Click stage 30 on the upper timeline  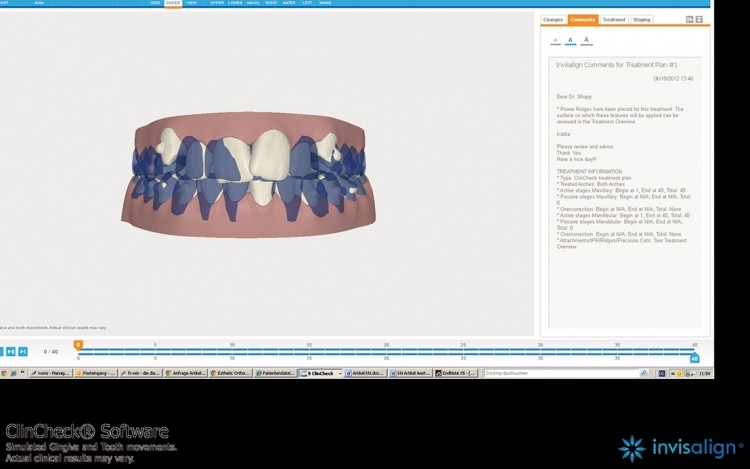540,345
